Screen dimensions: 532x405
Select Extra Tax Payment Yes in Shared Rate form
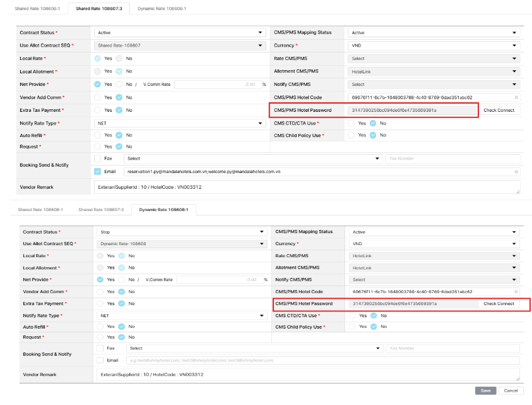tap(98, 110)
